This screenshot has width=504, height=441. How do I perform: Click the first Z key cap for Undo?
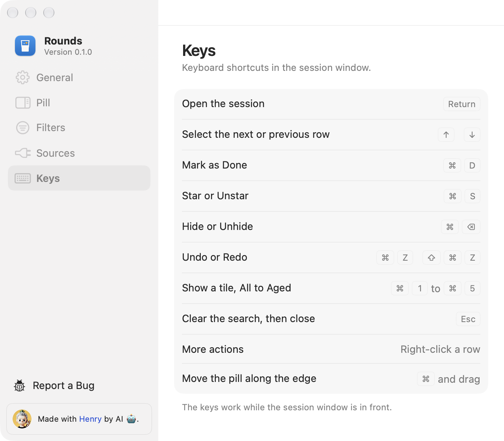tap(405, 258)
